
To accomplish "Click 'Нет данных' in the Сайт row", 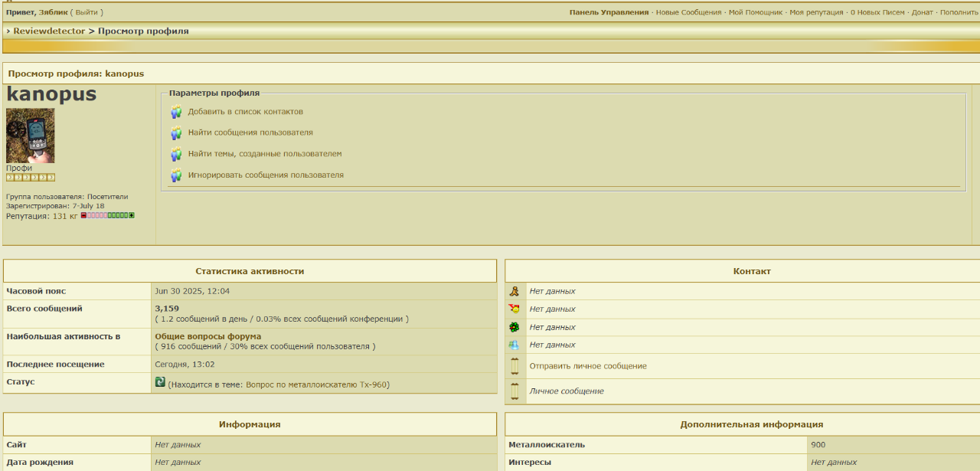I will point(178,445).
